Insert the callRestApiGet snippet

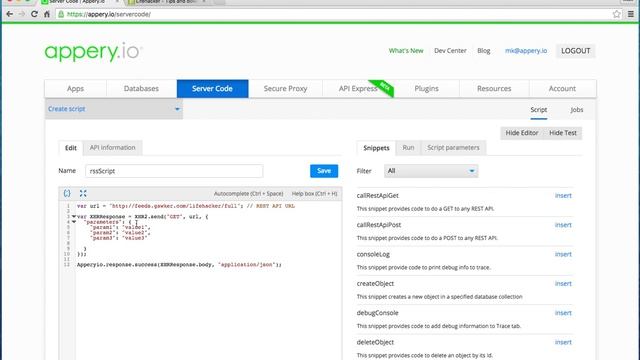[563, 196]
